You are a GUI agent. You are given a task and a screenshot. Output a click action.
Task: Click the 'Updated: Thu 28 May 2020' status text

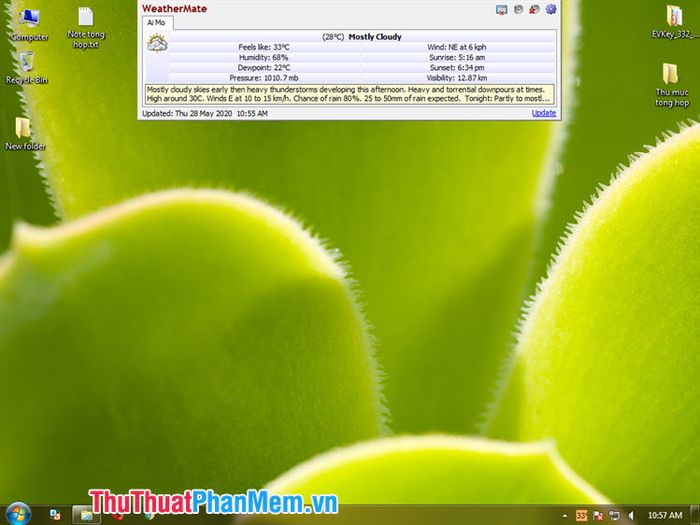[x=205, y=113]
